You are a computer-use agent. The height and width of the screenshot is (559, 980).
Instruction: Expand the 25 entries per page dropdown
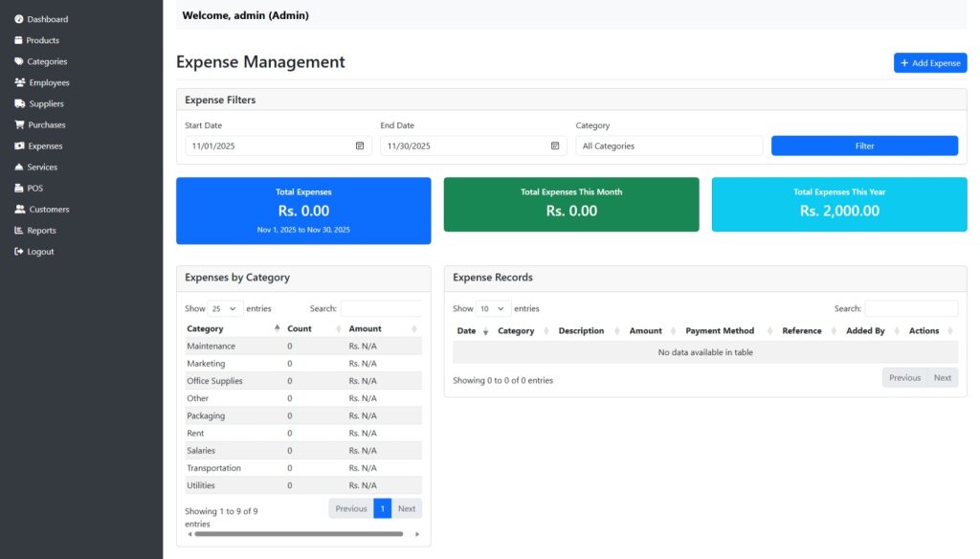coord(225,309)
